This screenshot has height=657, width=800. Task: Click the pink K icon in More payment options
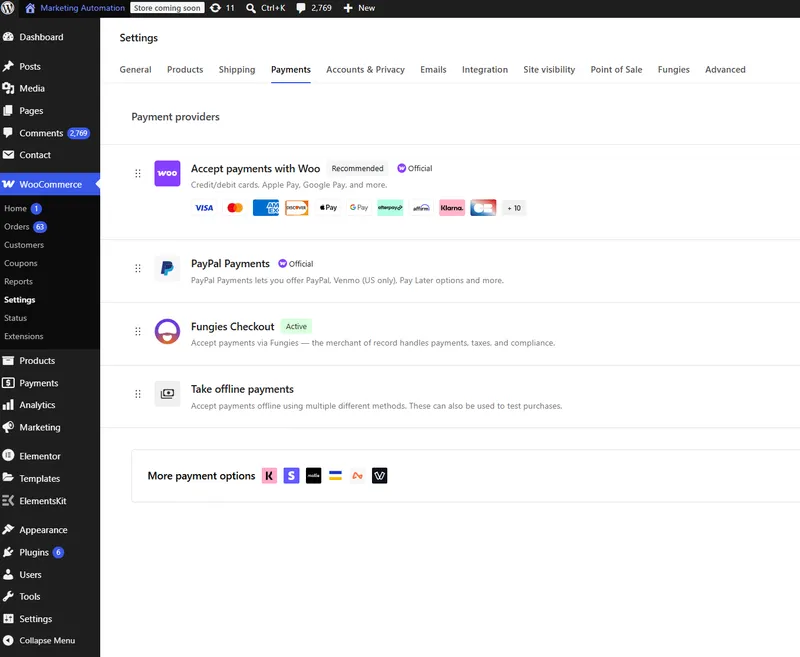[269, 476]
